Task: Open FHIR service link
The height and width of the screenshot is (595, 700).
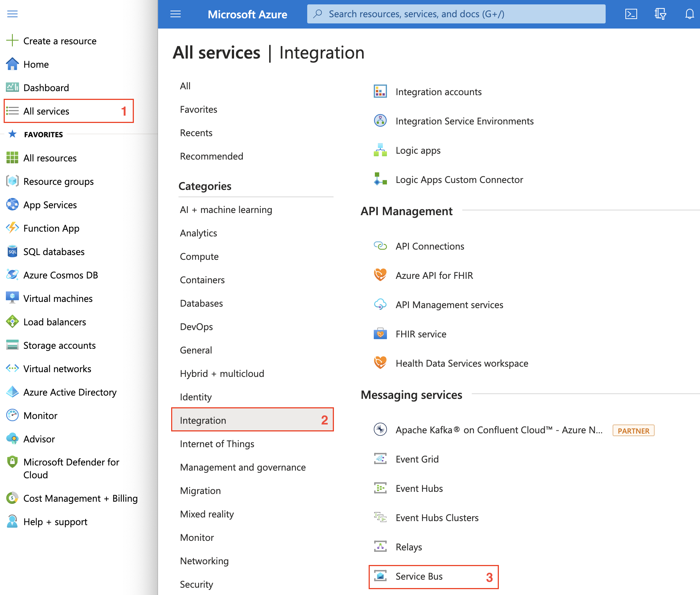Action: click(421, 334)
